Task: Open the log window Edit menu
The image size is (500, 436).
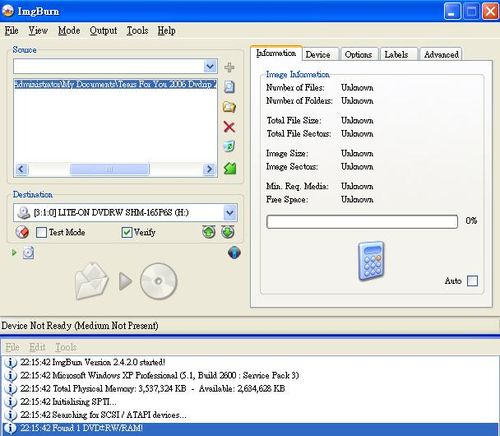Action: point(37,347)
